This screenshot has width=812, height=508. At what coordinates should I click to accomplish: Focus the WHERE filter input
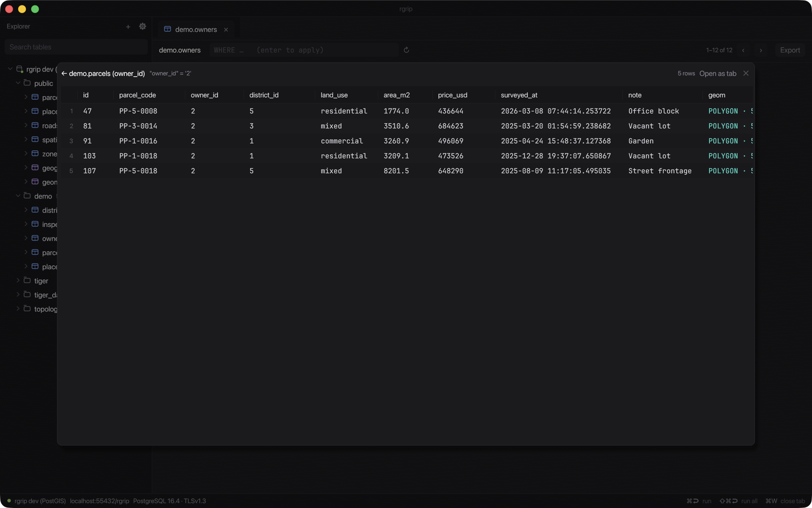[x=304, y=50]
